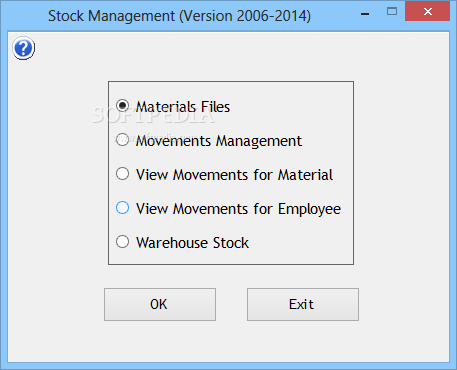Click the Softpedia watermark text
The image size is (457, 370).
(153, 116)
